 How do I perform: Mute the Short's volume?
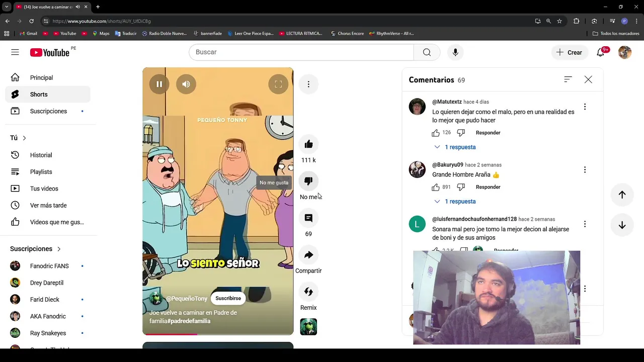click(x=186, y=84)
